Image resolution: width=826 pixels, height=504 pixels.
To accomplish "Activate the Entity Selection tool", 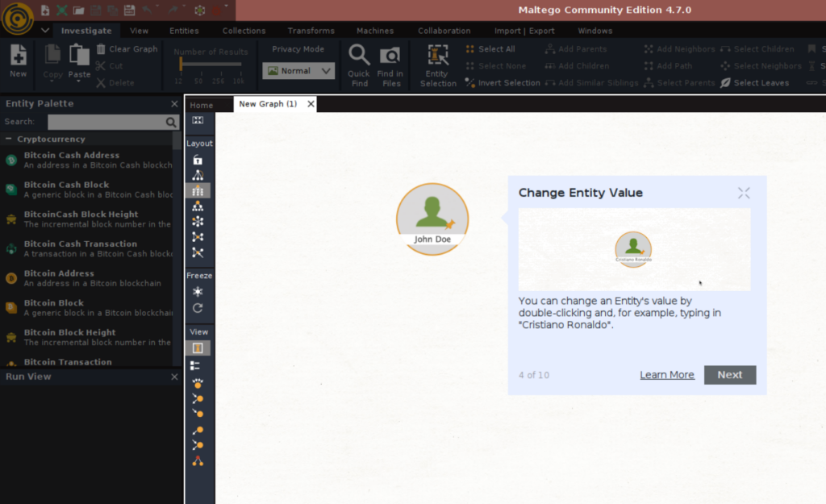I will pos(438,65).
